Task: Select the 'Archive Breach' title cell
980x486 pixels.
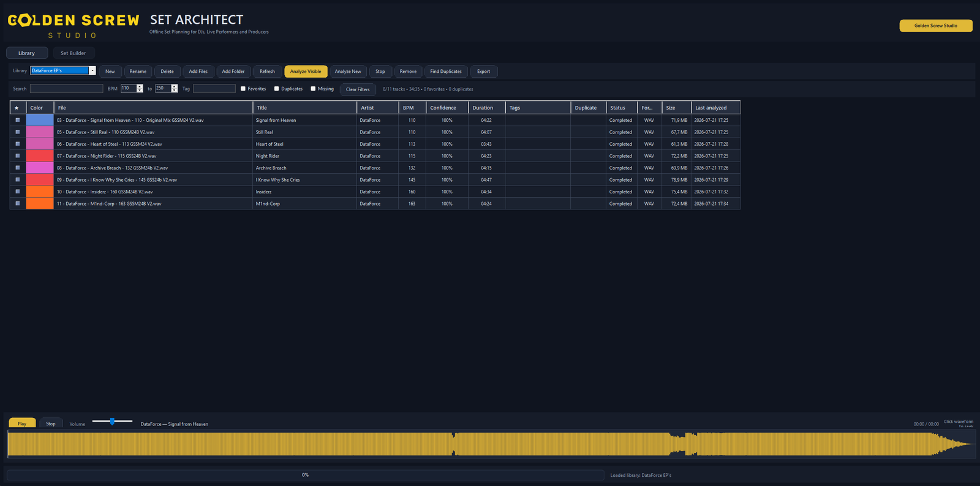Action: pyautogui.click(x=304, y=168)
